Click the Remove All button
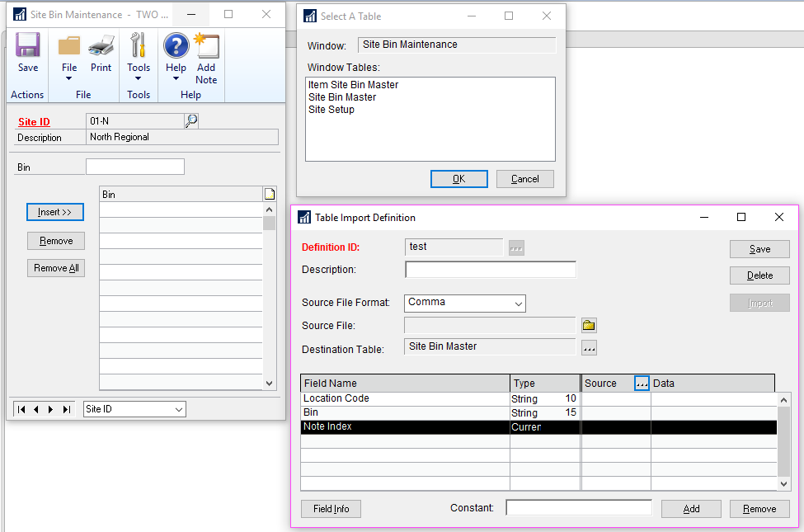 pyautogui.click(x=55, y=268)
